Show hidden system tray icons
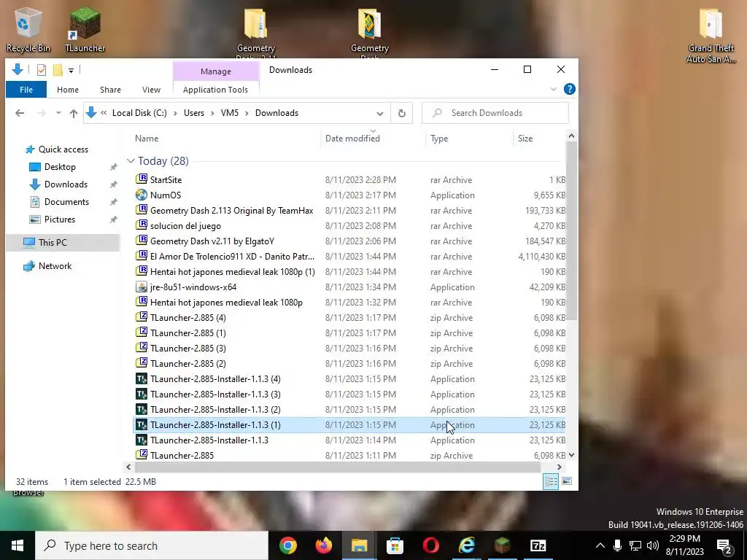 click(x=600, y=545)
